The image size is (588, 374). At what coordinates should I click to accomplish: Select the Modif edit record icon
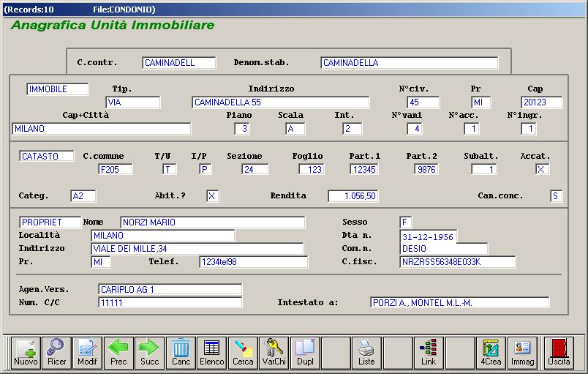[87, 353]
